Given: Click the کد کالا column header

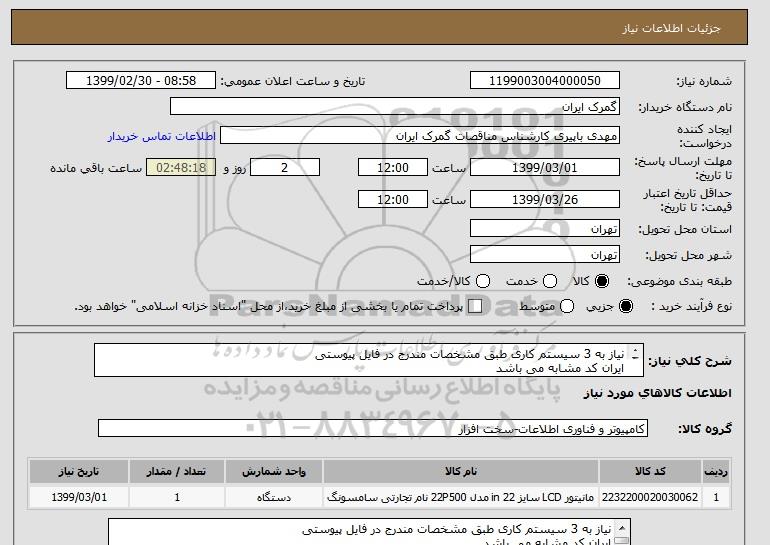Looking at the screenshot, I should [x=650, y=472].
